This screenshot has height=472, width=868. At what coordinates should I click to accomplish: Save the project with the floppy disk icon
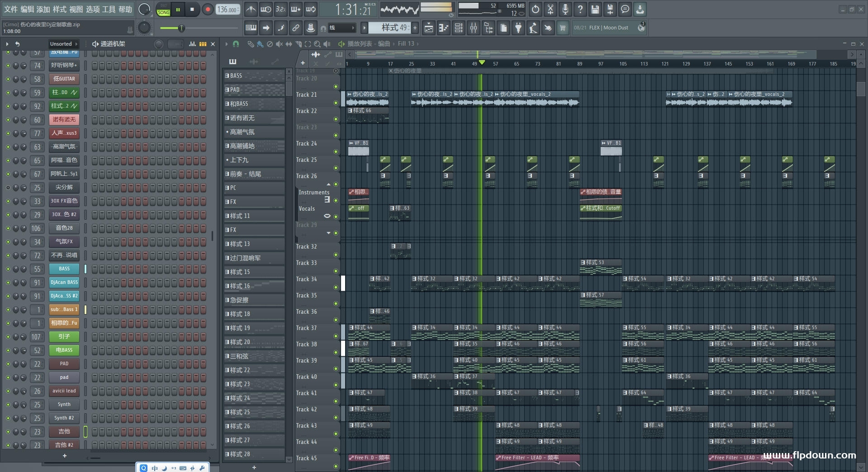point(595,9)
